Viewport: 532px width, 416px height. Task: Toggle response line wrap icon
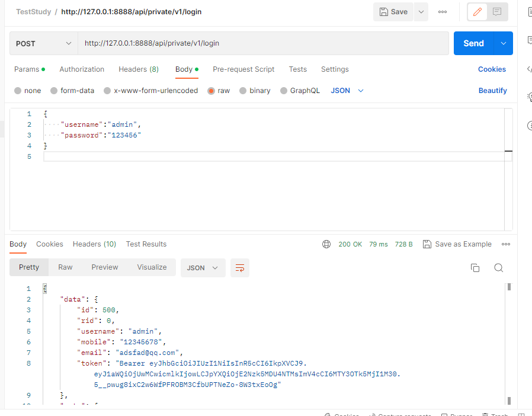pyautogui.click(x=240, y=268)
